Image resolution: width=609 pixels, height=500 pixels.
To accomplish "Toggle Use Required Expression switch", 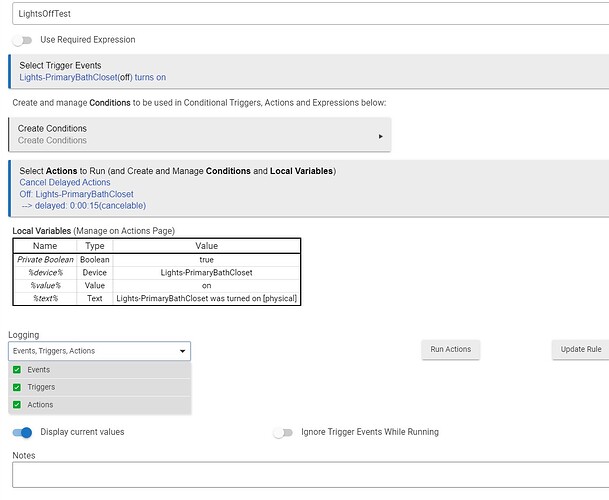I will pyautogui.click(x=21, y=40).
